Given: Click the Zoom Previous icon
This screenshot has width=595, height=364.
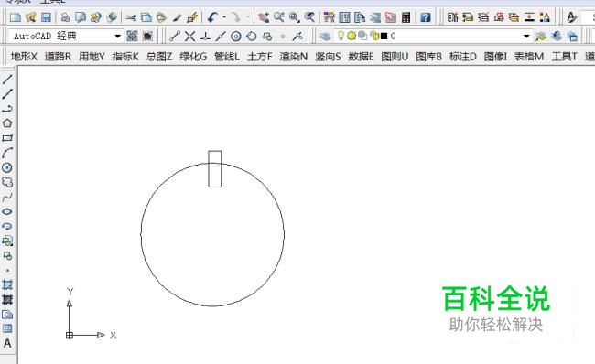Looking at the screenshot, I should (309, 17).
